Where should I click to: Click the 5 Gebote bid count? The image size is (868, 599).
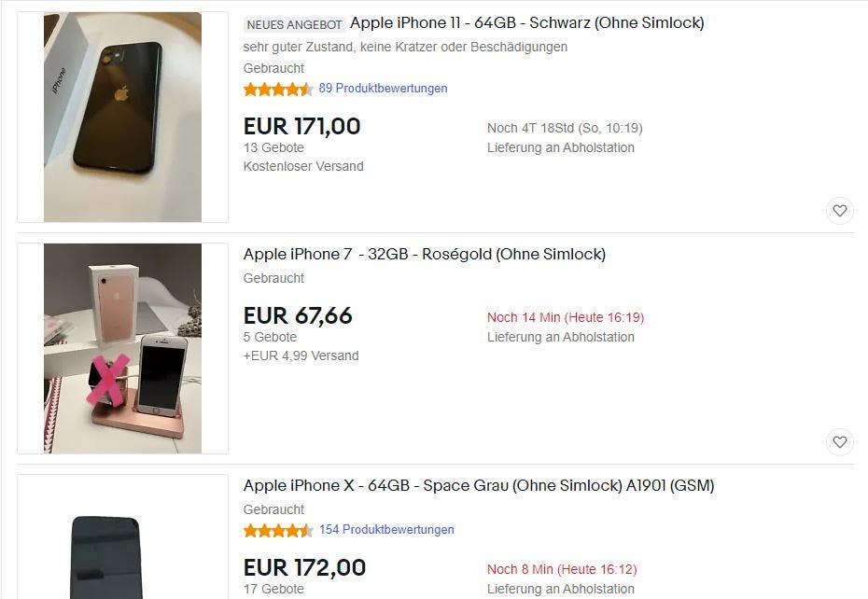point(270,337)
